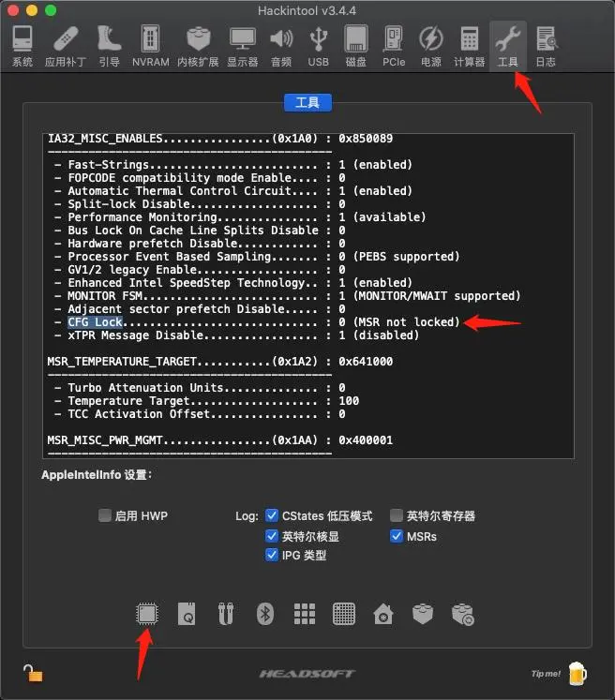Click the Tip me beer mug icon
Image resolution: width=615 pixels, height=700 pixels.
(577, 673)
